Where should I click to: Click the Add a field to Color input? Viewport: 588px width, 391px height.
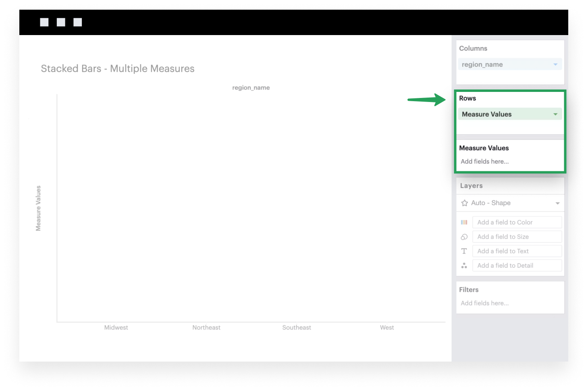click(517, 222)
